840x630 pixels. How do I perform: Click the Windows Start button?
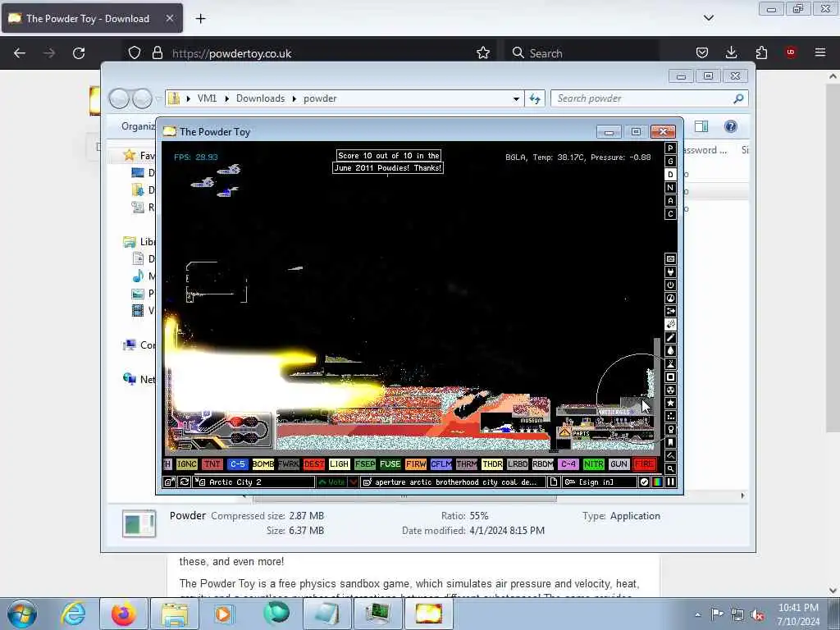pyautogui.click(x=22, y=614)
